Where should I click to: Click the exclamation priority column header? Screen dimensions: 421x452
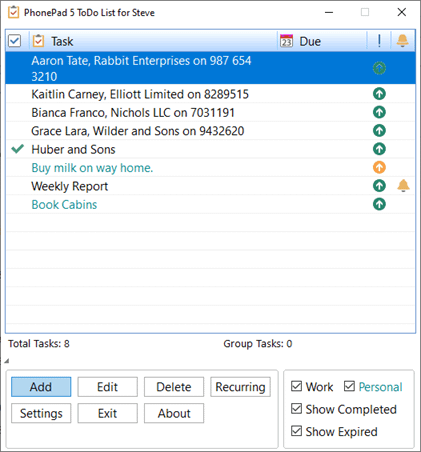point(379,41)
